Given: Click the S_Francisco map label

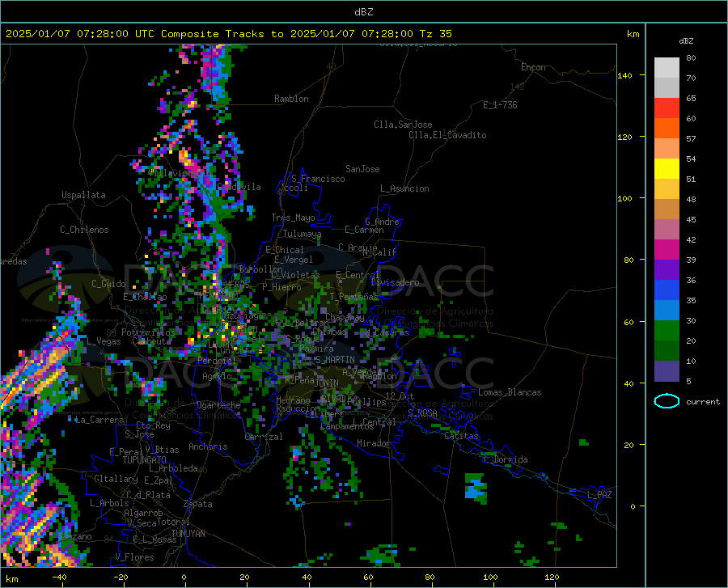Looking at the screenshot, I should tap(318, 179).
